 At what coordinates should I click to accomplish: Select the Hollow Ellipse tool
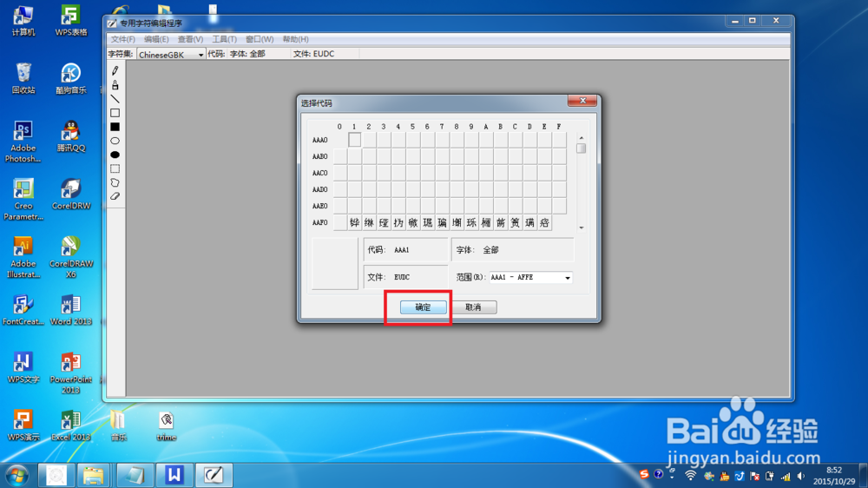coord(115,141)
